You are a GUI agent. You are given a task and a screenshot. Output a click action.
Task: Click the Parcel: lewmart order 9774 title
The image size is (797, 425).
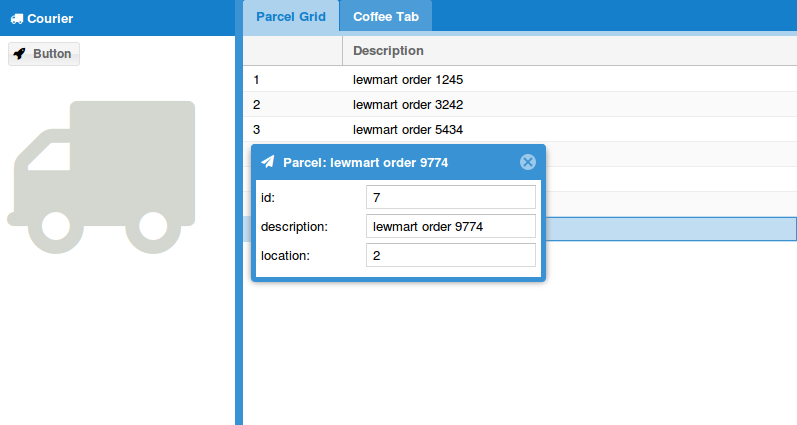click(365, 163)
